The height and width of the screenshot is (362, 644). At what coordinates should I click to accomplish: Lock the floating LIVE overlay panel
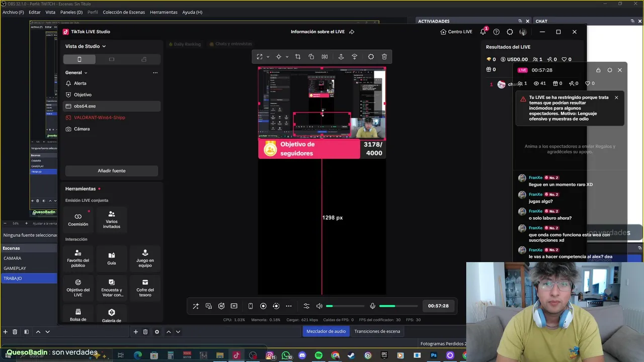click(x=598, y=70)
